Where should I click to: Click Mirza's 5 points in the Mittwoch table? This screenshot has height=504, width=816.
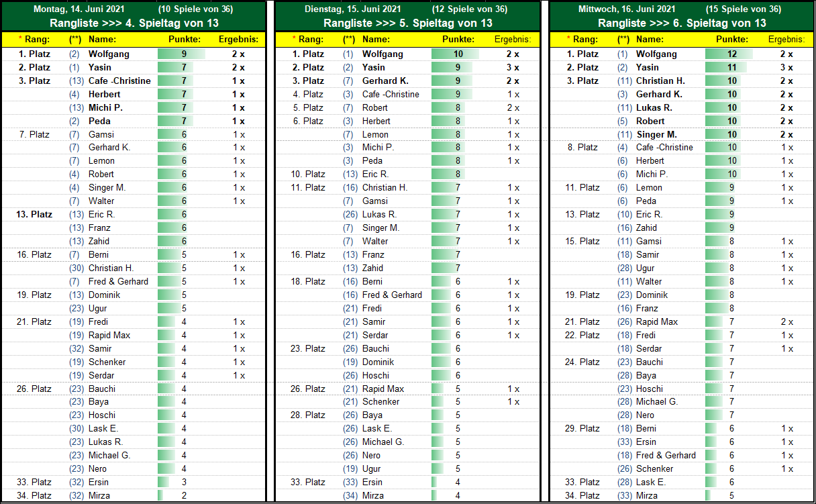(731, 495)
